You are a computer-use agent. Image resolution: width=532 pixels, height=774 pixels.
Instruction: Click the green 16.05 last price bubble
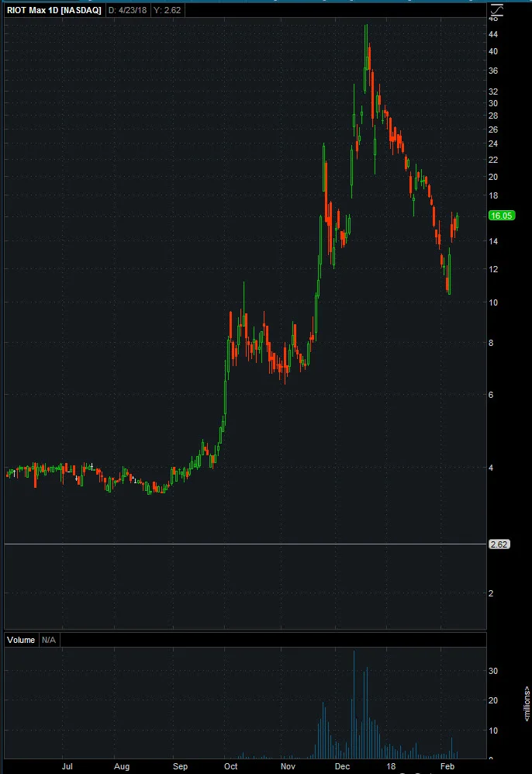tap(502, 216)
